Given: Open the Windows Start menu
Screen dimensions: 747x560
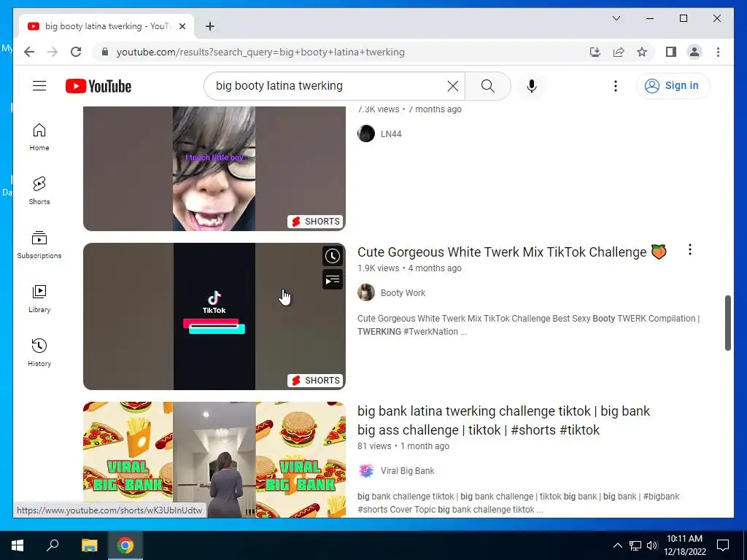Looking at the screenshot, I should [18, 545].
